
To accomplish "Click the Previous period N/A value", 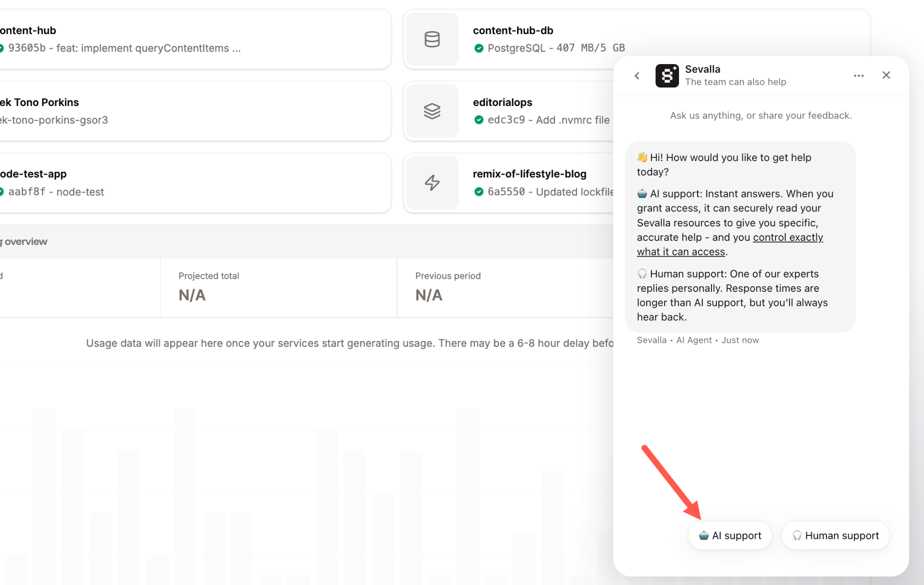I will (429, 295).
